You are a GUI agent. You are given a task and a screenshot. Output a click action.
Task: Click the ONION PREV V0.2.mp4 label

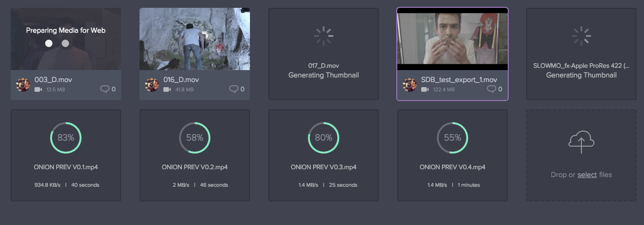tap(195, 167)
